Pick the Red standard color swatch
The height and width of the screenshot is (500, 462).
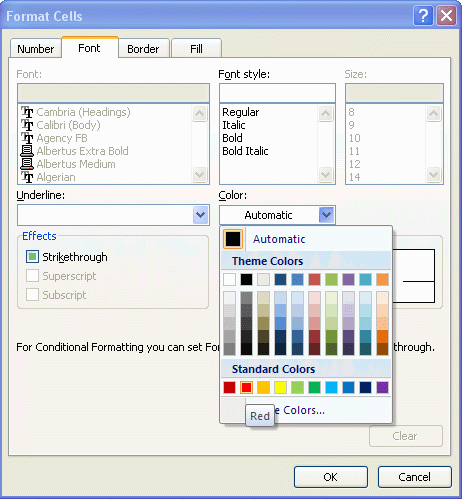(x=246, y=387)
